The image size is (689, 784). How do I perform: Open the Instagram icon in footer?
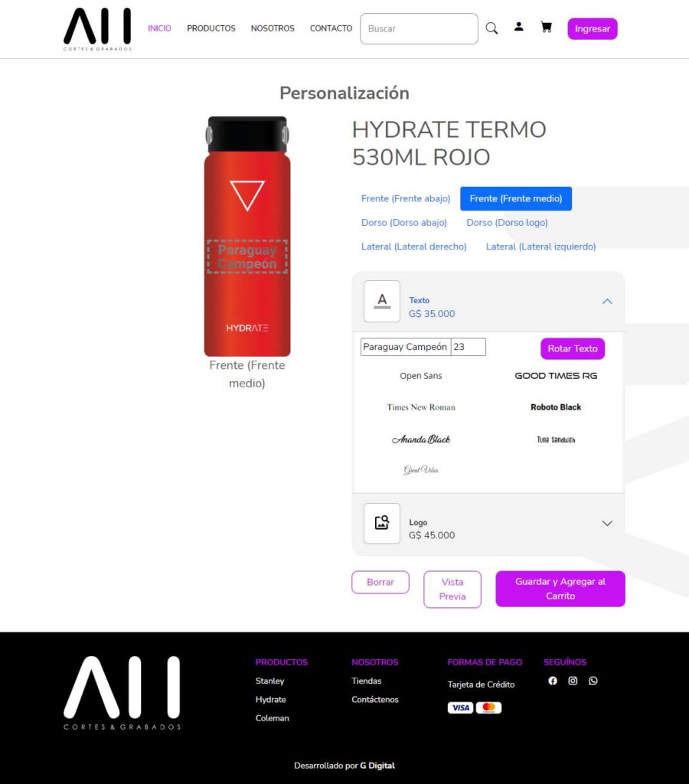coord(573,681)
